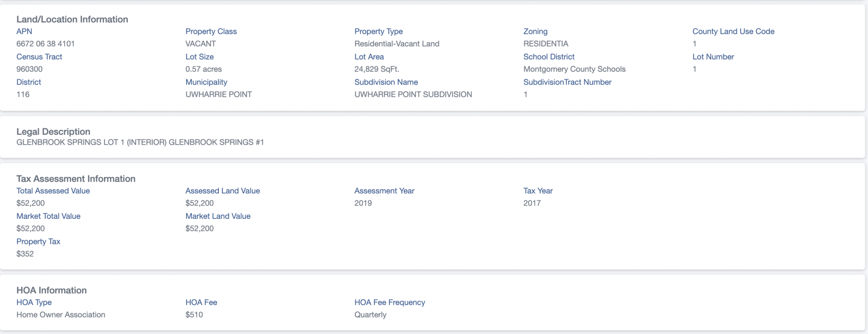
Task: Click the Property Type label
Action: [378, 32]
